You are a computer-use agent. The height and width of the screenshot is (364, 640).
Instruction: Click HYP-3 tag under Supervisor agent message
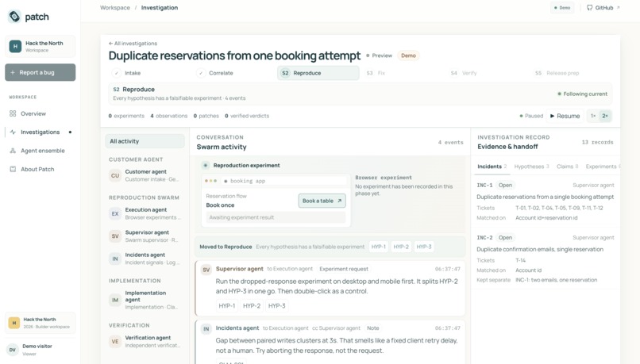[x=277, y=305]
